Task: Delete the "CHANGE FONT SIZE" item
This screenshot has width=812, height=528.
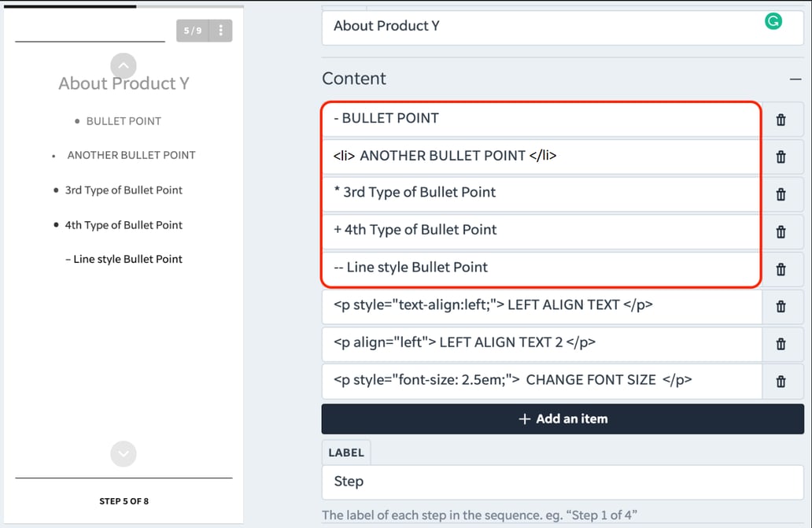Action: click(x=783, y=381)
